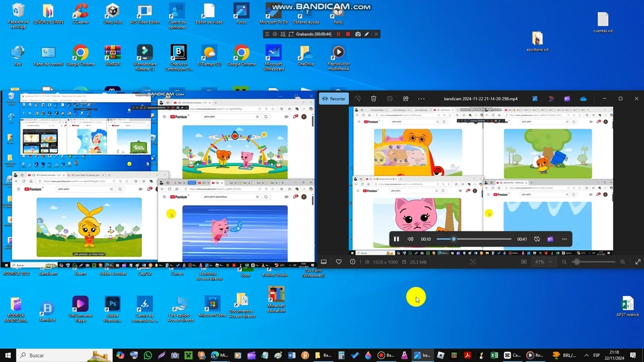Select the AVS Video Editor desktop shortcut
Image resolution: width=644 pixels, height=362 pixels.
point(145,14)
